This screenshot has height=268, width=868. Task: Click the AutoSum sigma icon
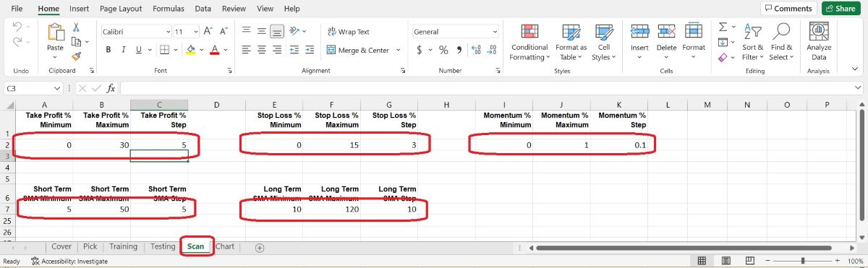(723, 27)
